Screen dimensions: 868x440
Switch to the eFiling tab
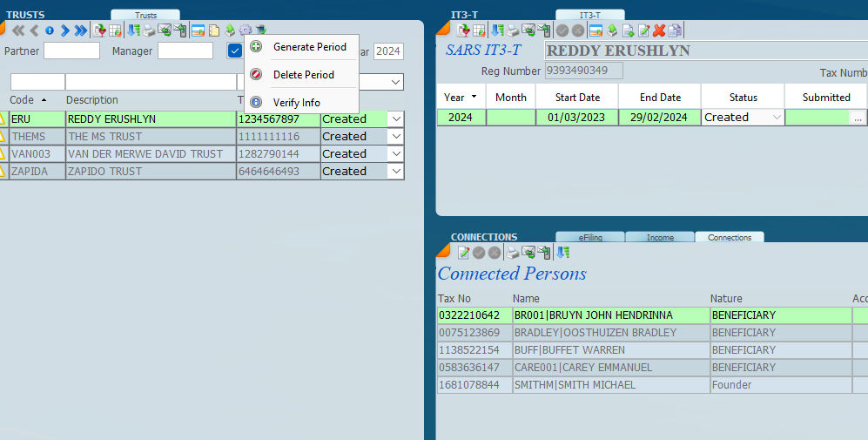click(589, 237)
